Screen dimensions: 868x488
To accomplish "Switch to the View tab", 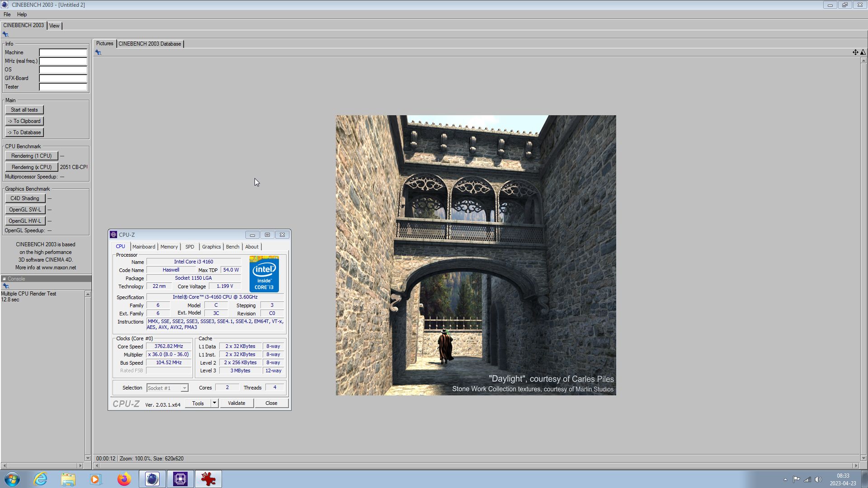I will 54,26.
